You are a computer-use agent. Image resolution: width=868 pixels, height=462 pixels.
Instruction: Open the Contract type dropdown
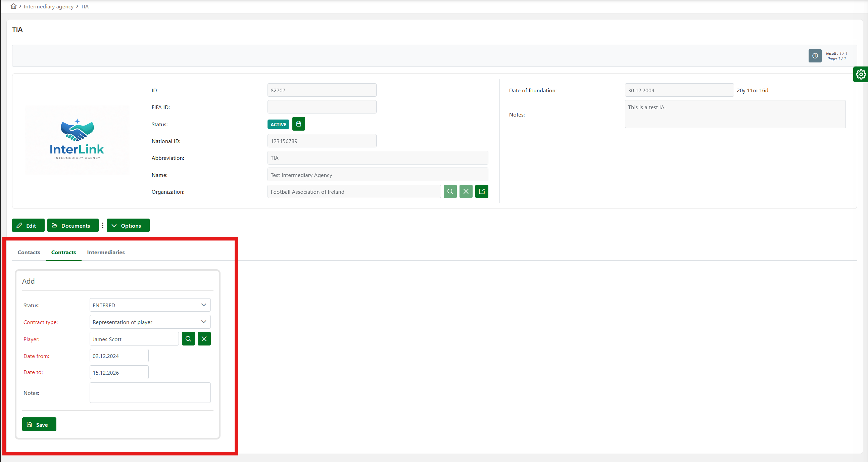pyautogui.click(x=150, y=322)
